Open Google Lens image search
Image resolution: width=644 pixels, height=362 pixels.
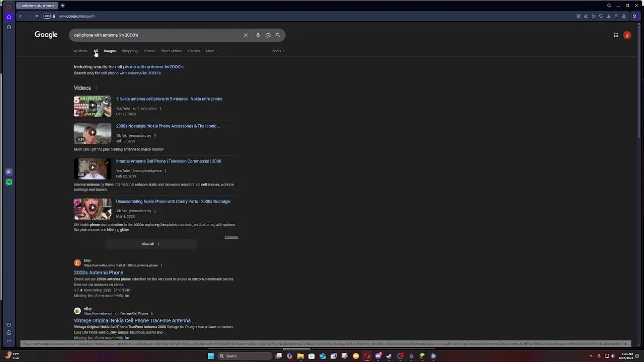click(x=268, y=35)
